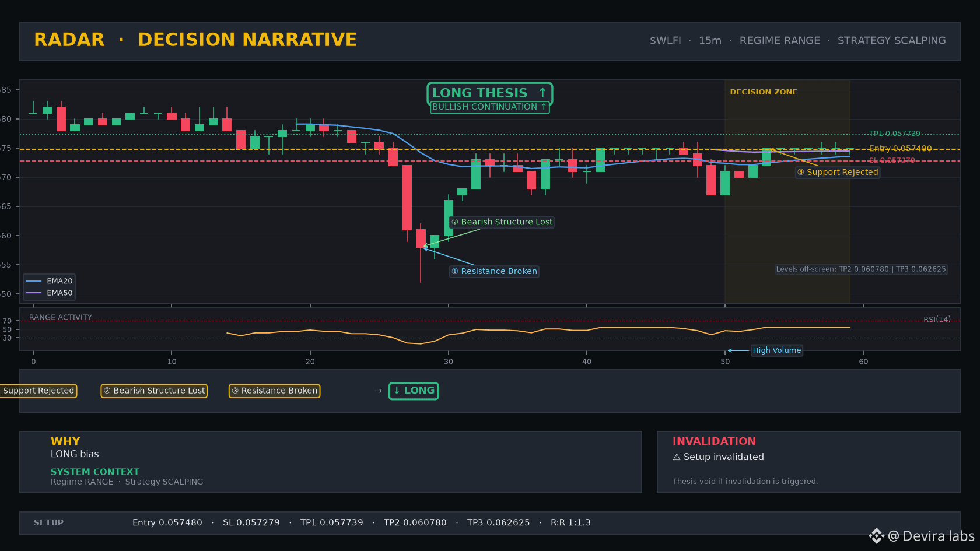Screen dimensions: 980x551
Task: Click the x-axis tick labeled 30
Action: point(449,362)
